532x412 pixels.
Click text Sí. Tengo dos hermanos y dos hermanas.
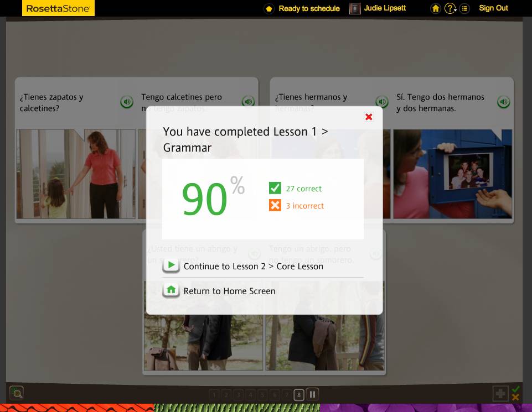pos(440,103)
